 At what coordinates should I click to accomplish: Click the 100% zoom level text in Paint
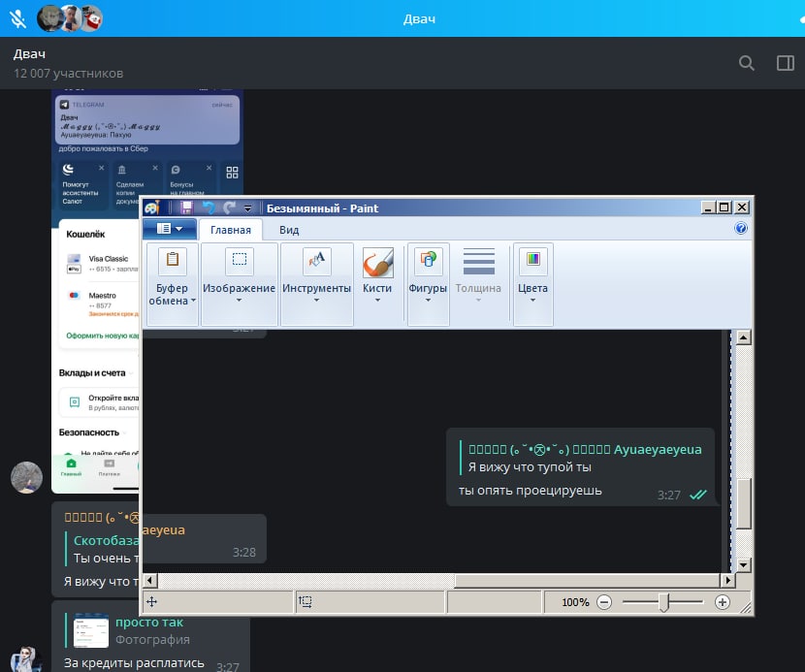[575, 602]
